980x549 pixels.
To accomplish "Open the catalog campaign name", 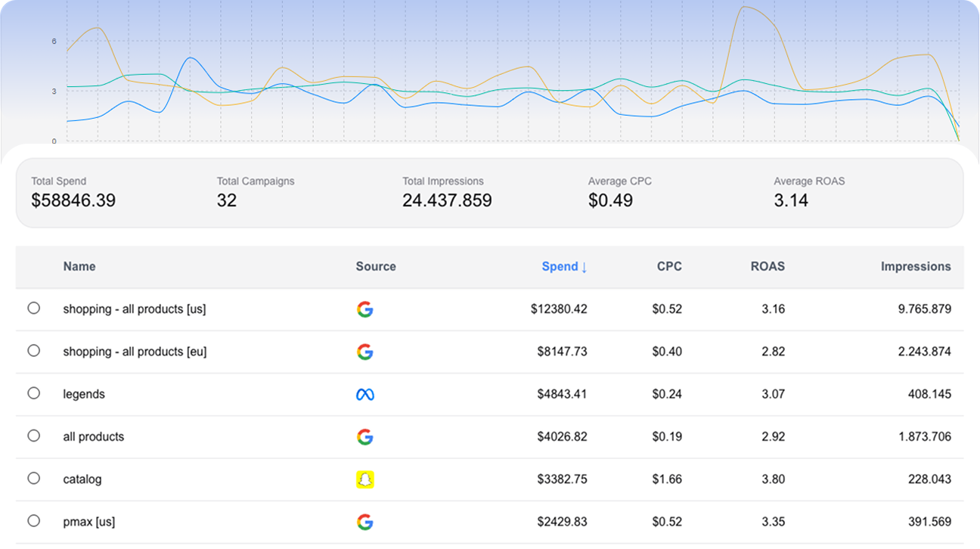I will [x=82, y=479].
